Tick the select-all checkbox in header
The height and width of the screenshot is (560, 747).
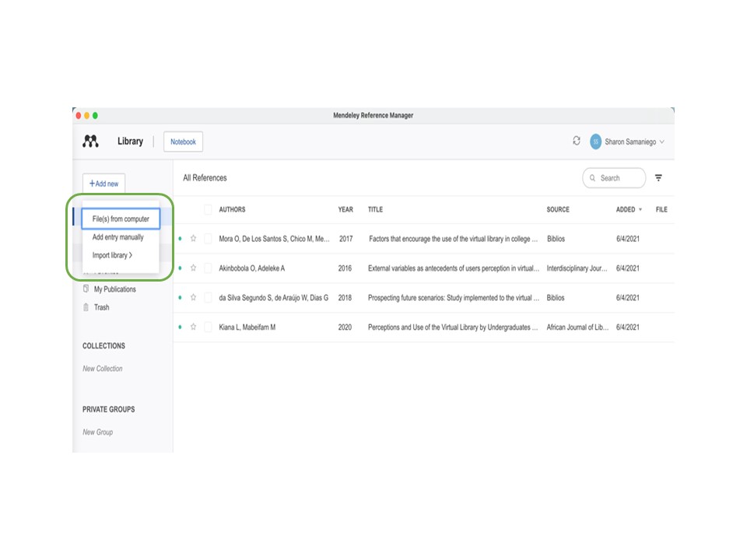[x=208, y=209]
